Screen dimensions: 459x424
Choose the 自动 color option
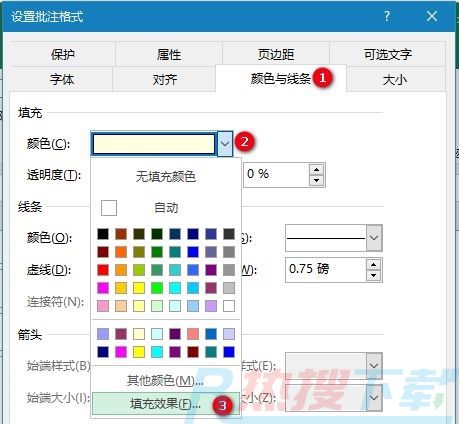166,208
